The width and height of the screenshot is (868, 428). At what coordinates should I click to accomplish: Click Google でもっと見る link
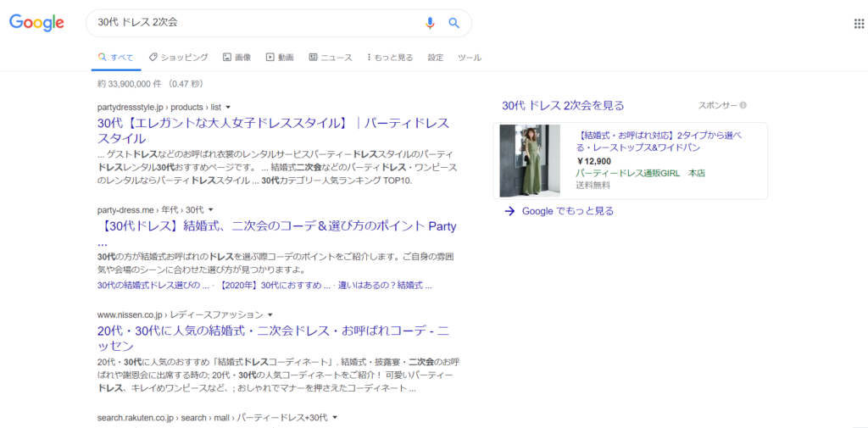(x=568, y=211)
